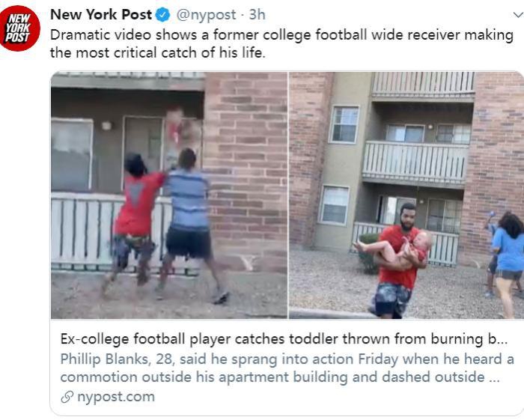
Task: Click the man in red shirt holding toddler
Action: [x=397, y=261]
